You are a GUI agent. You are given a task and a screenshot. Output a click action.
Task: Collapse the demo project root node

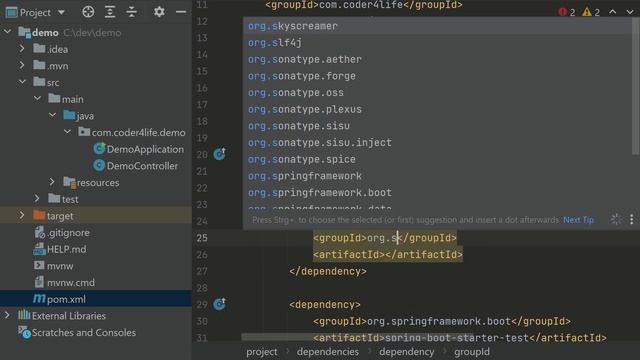(x=8, y=31)
